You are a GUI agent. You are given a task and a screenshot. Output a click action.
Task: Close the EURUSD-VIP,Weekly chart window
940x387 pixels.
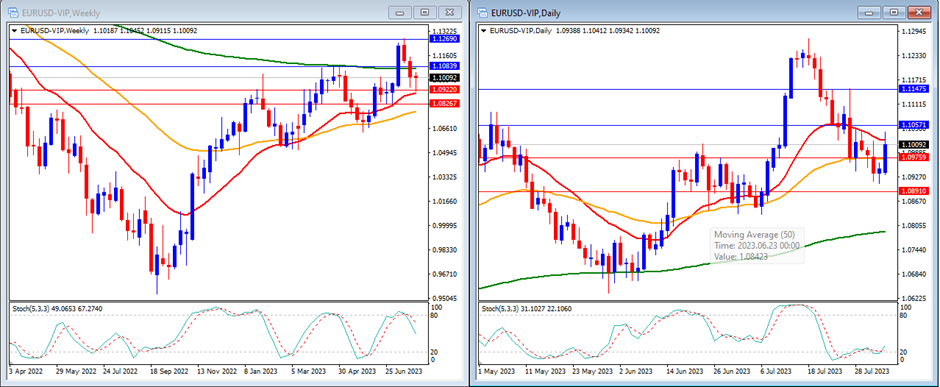(450, 12)
